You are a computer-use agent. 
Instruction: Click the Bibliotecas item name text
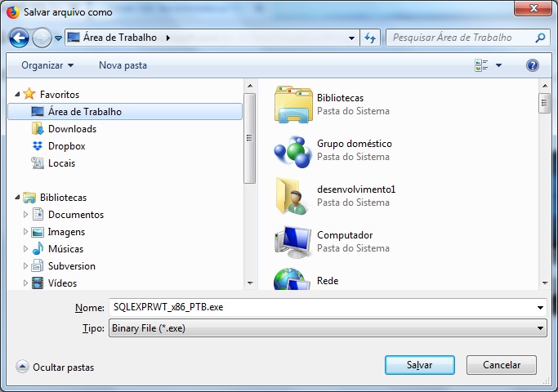click(340, 98)
